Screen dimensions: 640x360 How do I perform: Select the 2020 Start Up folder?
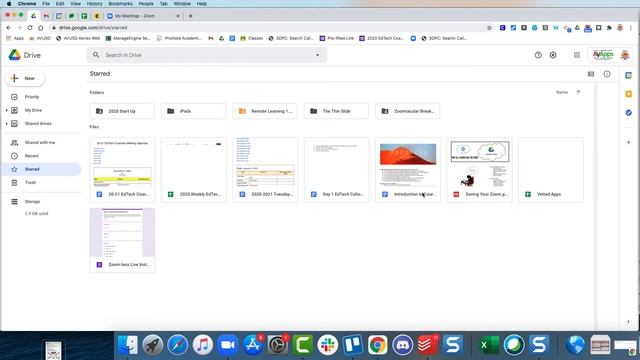[122, 111]
